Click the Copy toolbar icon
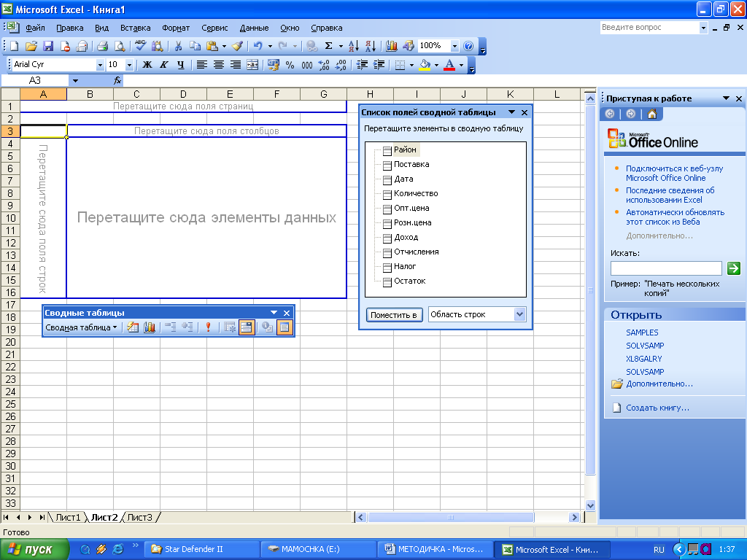747x560 pixels. 195,46
